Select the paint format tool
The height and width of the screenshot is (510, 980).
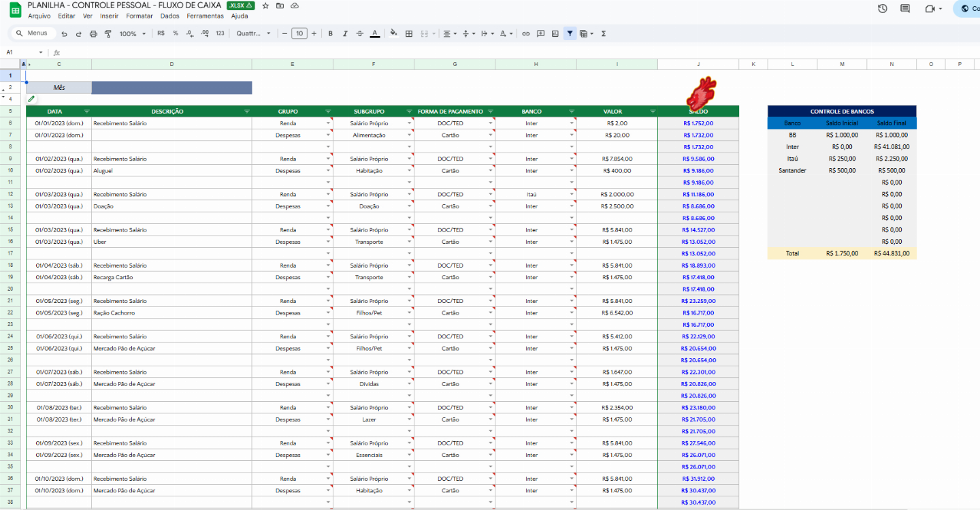(x=108, y=33)
